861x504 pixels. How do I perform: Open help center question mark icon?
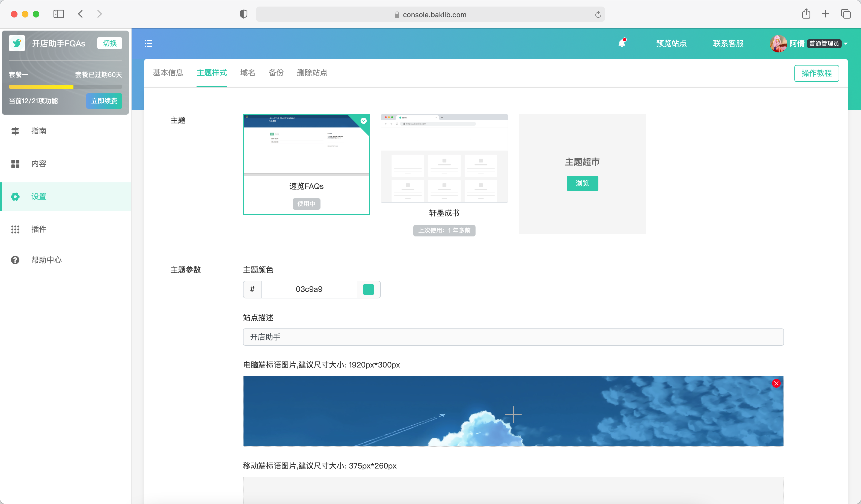[x=15, y=260]
